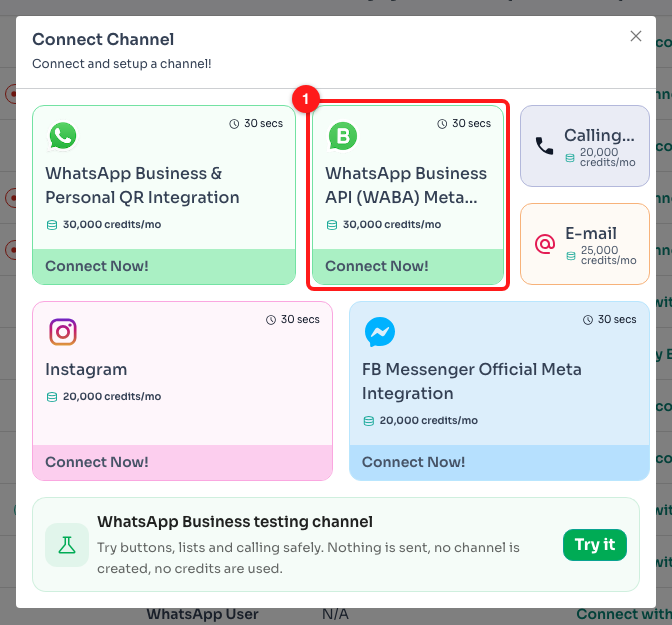Click the WhatsApp Business API 'B' icon
Screen dimensions: 672x625
pos(343,136)
